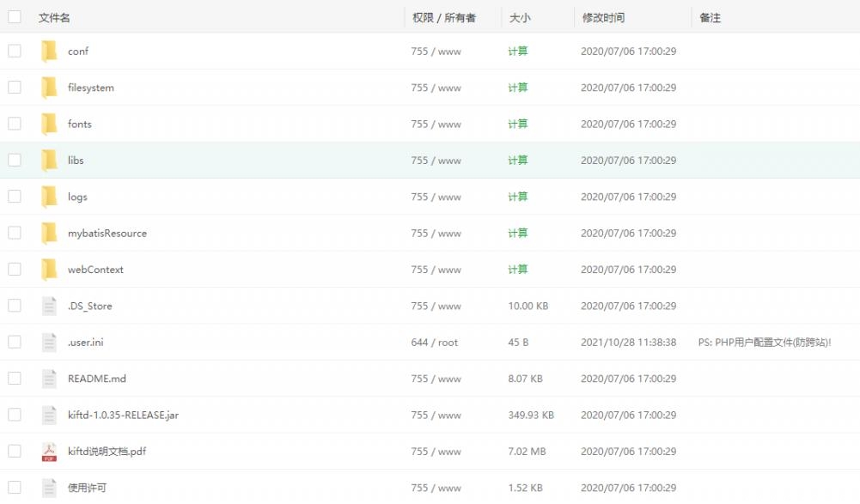Open the webContext folder name
This screenshot has height=504, width=860.
click(95, 270)
